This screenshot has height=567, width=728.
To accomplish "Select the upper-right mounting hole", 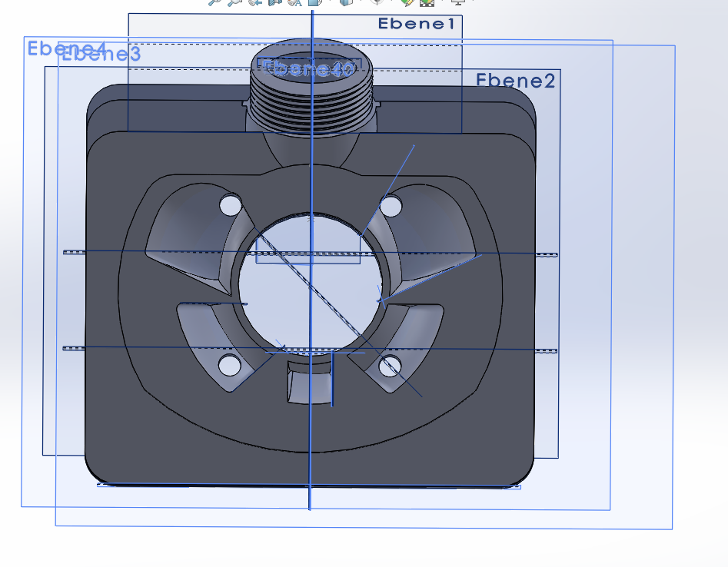I will (x=391, y=206).
